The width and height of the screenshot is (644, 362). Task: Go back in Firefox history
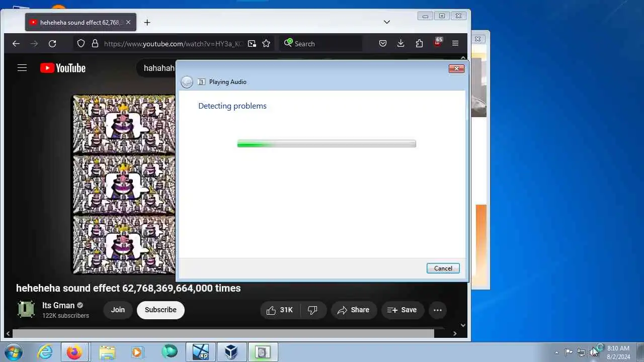coord(16,44)
